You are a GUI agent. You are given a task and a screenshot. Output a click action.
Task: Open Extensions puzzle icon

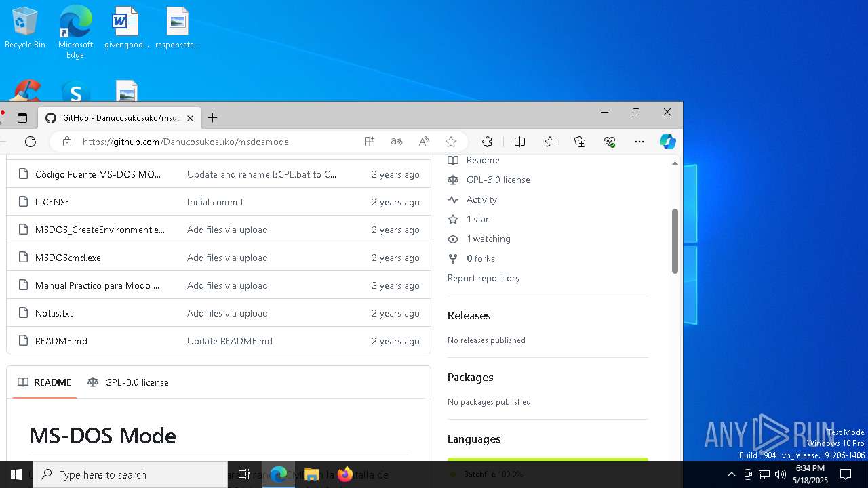[x=487, y=142]
